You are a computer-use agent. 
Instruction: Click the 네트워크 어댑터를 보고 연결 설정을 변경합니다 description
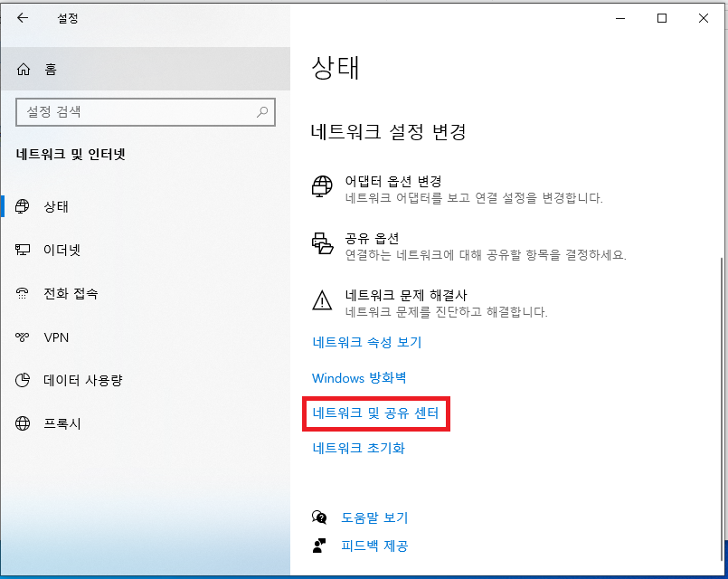tap(474, 198)
